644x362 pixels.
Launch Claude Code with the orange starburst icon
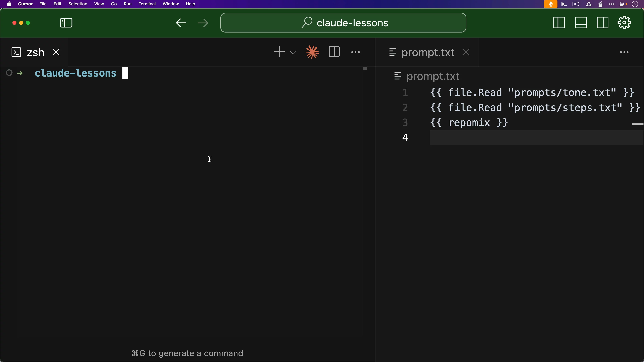(x=312, y=52)
